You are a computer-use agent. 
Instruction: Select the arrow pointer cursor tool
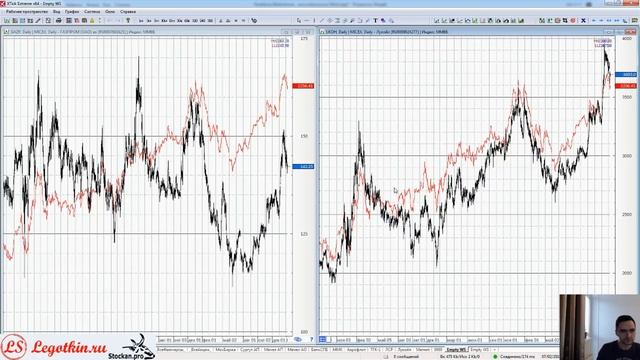[x=299, y=20]
